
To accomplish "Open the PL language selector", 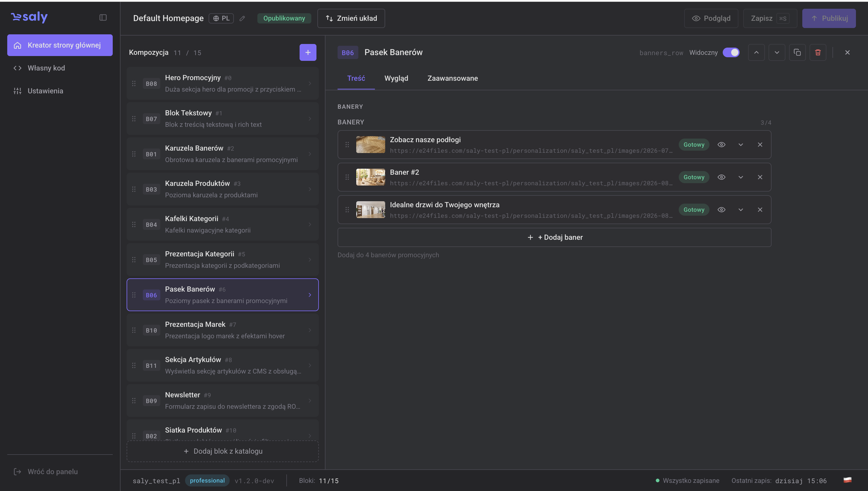I will [221, 18].
